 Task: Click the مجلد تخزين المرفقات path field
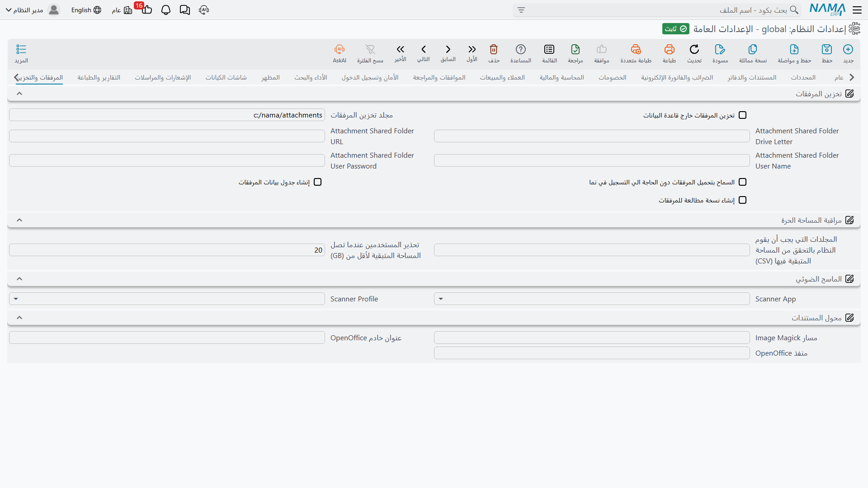click(x=167, y=115)
